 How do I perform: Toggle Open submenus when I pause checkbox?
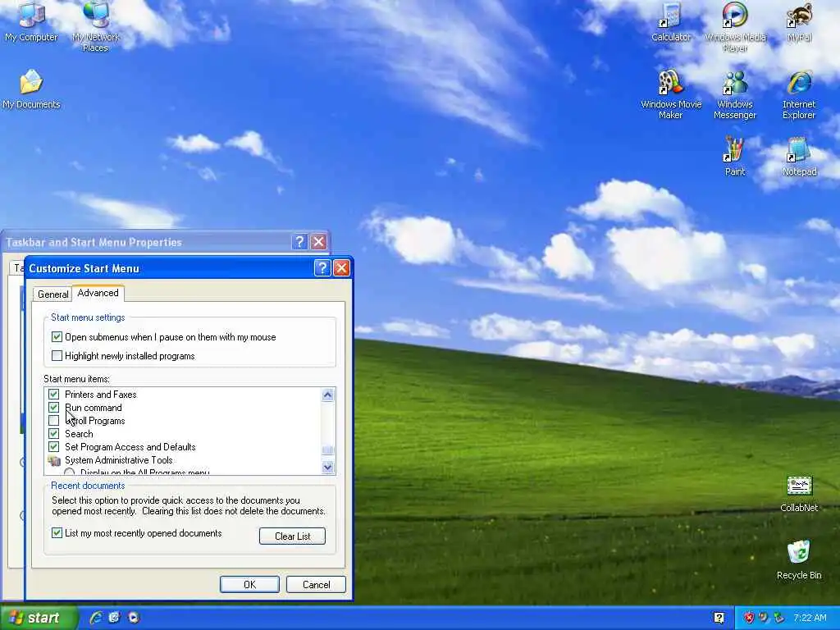point(57,337)
